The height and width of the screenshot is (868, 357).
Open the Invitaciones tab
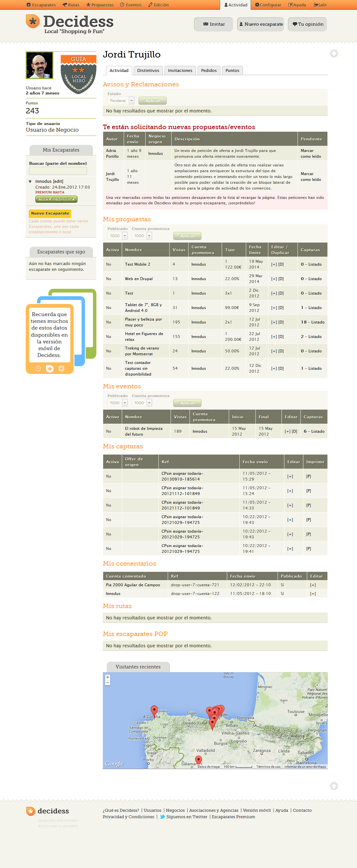pyautogui.click(x=180, y=70)
